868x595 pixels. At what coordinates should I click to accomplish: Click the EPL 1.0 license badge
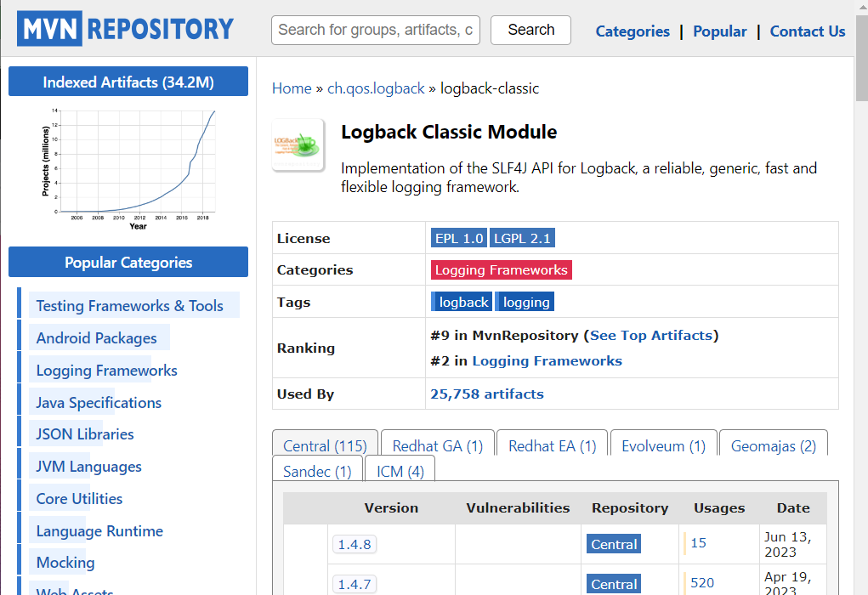[459, 238]
